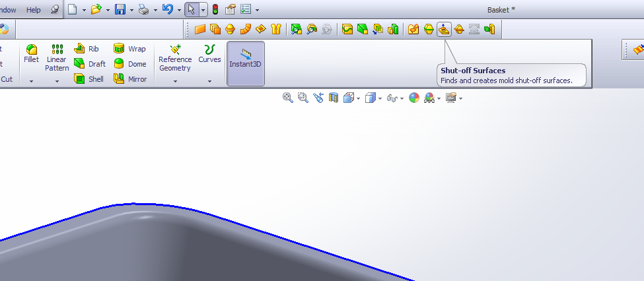Open the File Properties icon
This screenshot has width=644, height=281.
pyautogui.click(x=231, y=9)
